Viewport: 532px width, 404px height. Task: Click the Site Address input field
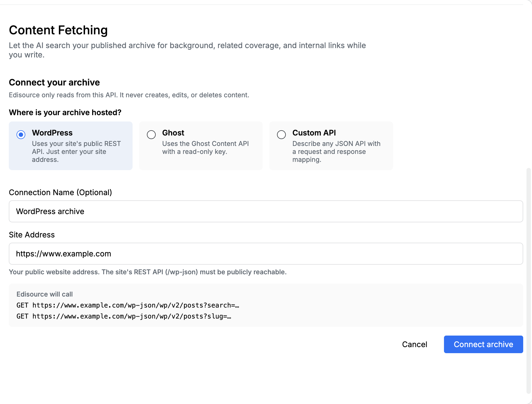point(266,254)
